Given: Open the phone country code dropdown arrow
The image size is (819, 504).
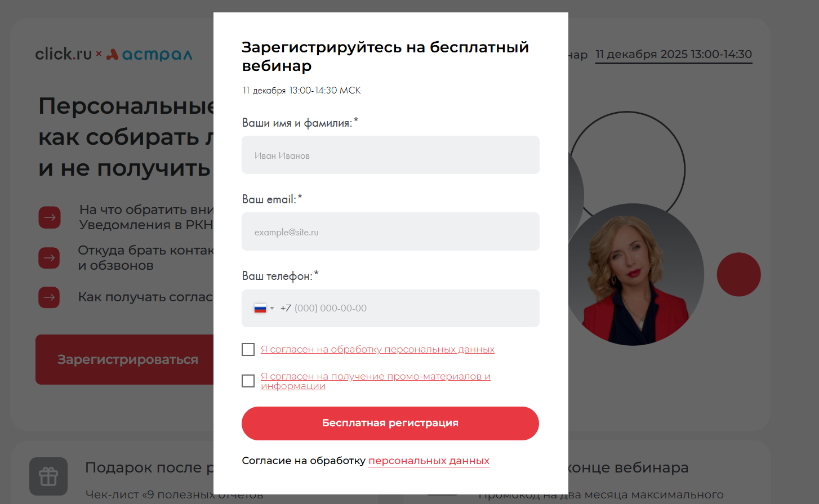Looking at the screenshot, I should (272, 309).
